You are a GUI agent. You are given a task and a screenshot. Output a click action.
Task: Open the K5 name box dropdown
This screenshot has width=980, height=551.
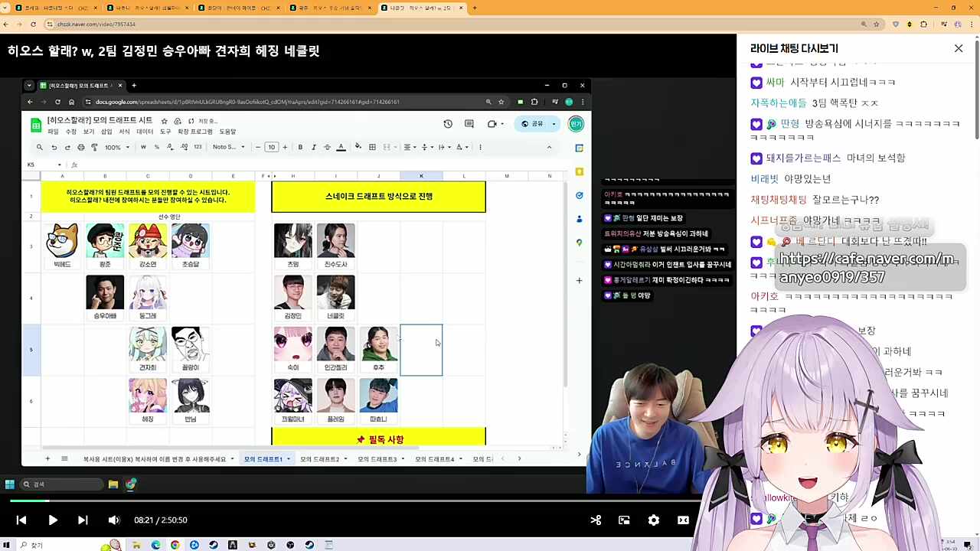(x=59, y=165)
